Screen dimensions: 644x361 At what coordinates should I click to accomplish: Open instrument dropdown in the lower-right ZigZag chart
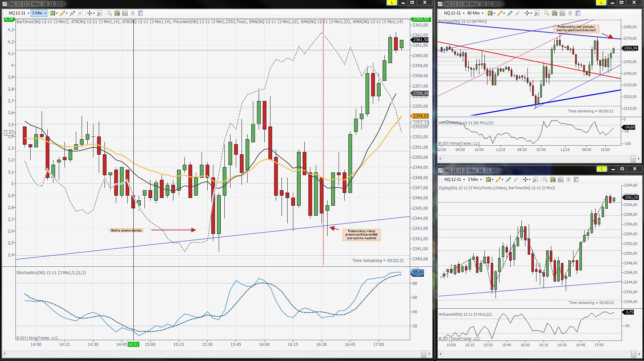[x=454, y=179]
